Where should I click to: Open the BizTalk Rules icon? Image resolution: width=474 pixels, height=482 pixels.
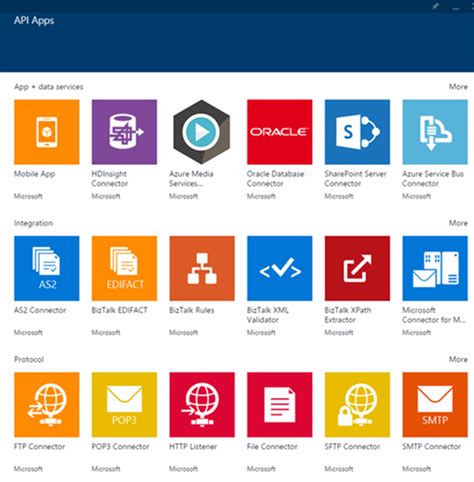pyautogui.click(x=202, y=268)
